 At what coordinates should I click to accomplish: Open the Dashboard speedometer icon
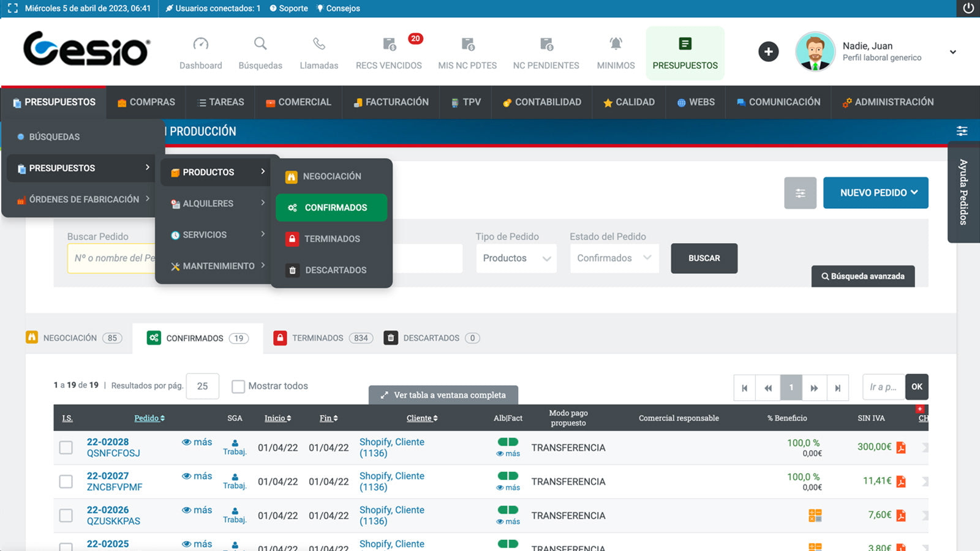click(201, 44)
